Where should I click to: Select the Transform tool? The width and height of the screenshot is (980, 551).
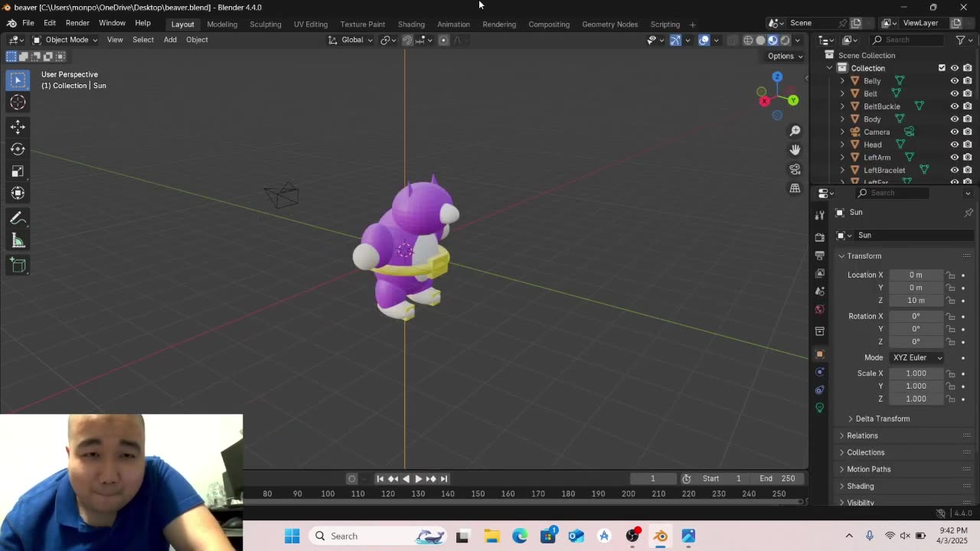click(18, 194)
